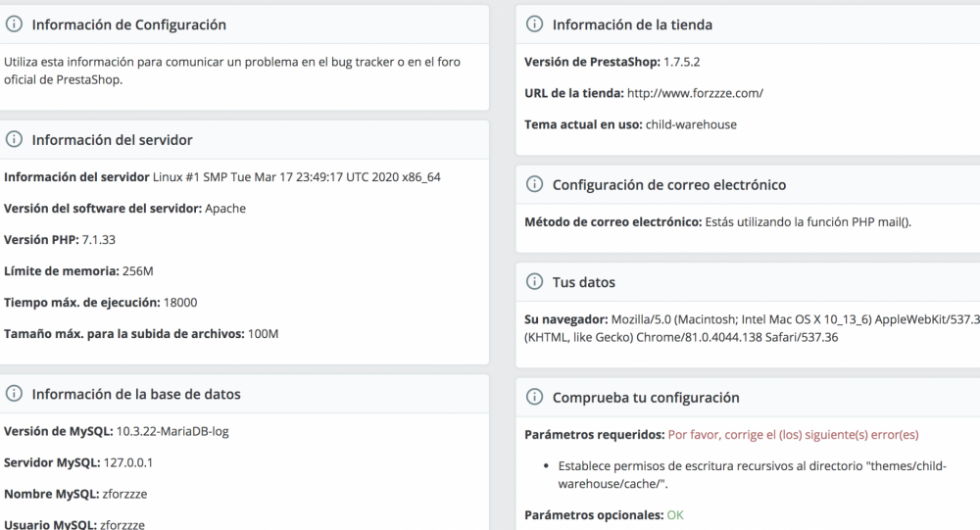Click the Método de correo electrónico label
The height and width of the screenshot is (530, 980).
pyautogui.click(x=613, y=221)
